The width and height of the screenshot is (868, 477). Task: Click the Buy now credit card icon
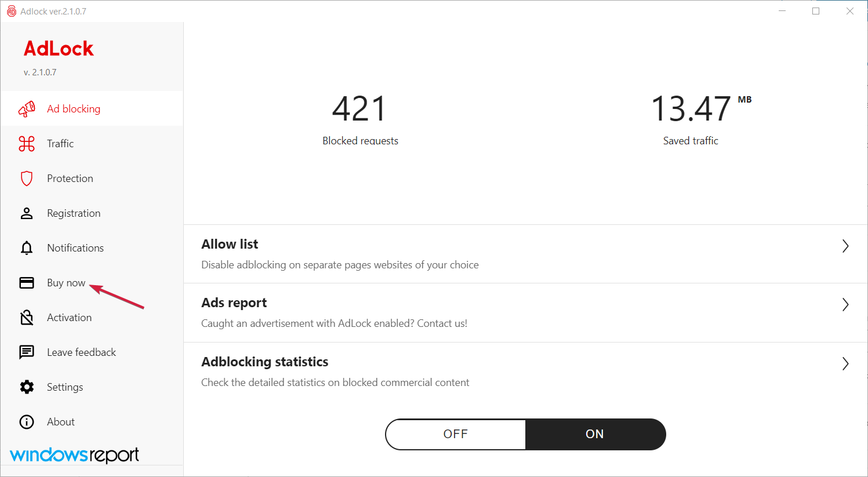pyautogui.click(x=27, y=283)
